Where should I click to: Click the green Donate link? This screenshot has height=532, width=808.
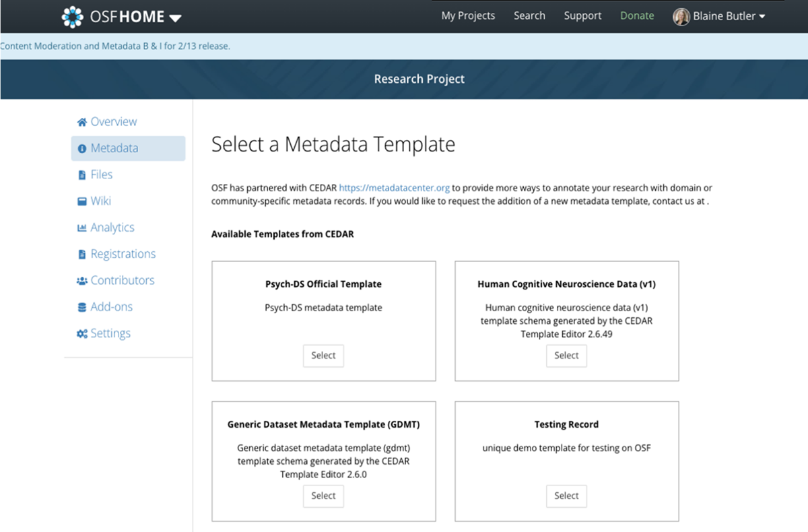(x=637, y=15)
